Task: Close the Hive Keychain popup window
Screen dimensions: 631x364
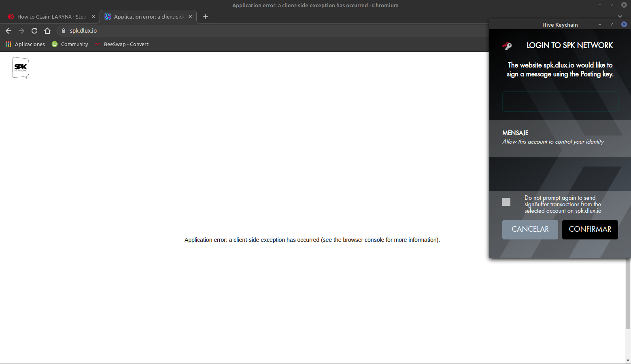Action: tap(624, 24)
